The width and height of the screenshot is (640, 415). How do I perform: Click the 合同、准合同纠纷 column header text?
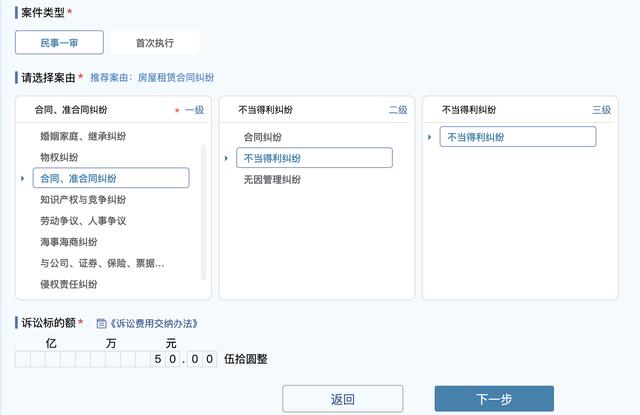[71, 110]
